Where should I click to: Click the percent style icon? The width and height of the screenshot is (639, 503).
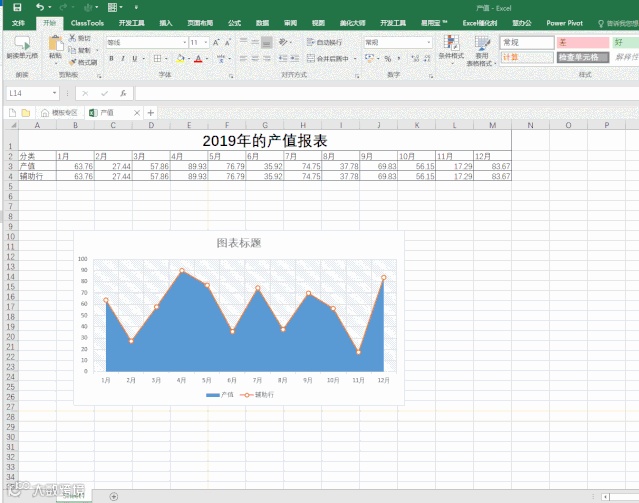coord(388,59)
